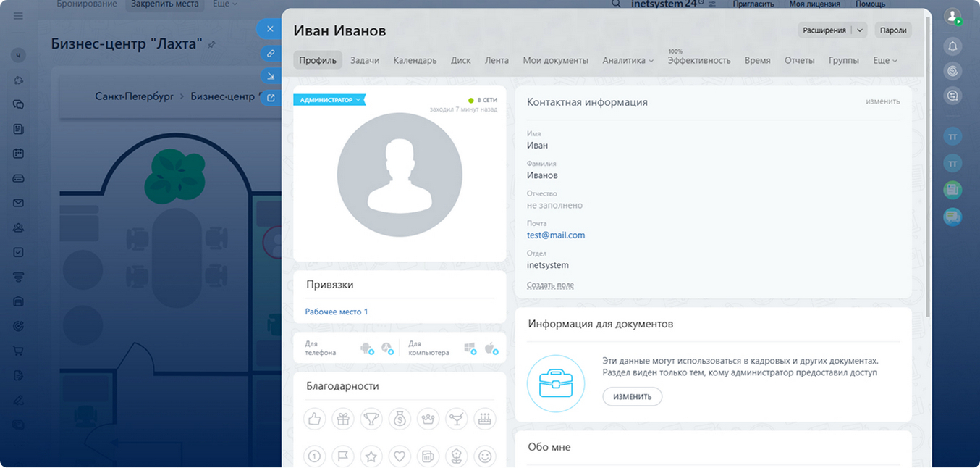Pick the heart gratitude badge
Viewport: 980px width, 468px height.
point(400,456)
